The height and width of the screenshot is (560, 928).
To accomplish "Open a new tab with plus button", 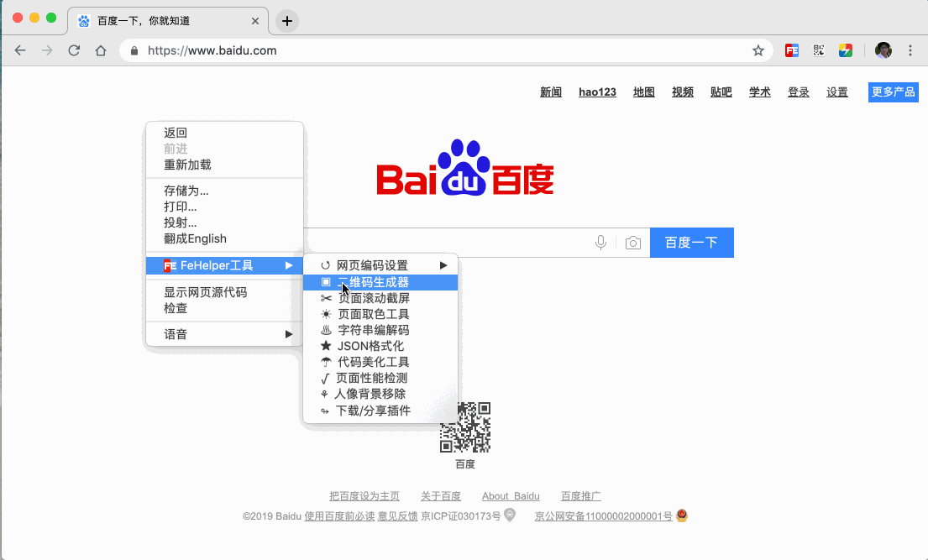I will [287, 21].
